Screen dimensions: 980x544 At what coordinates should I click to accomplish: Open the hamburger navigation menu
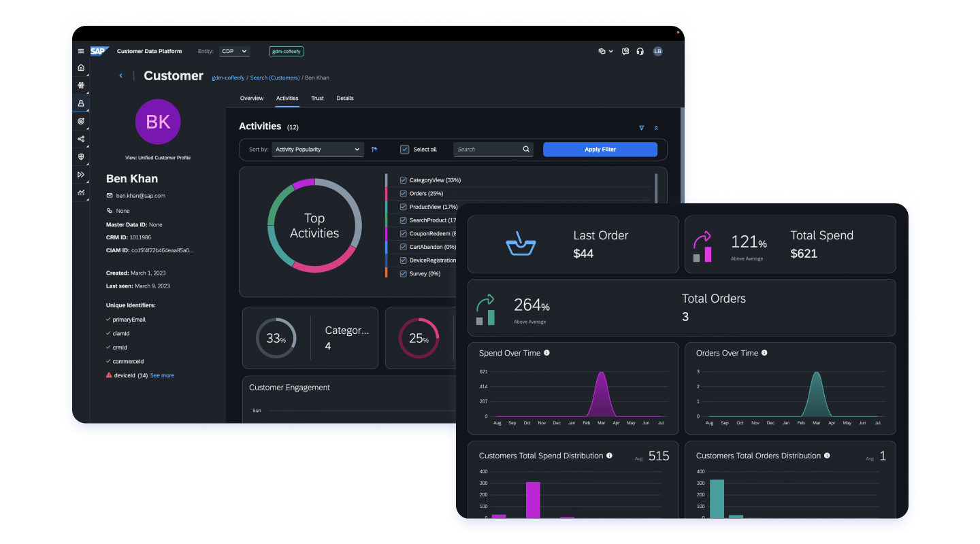coord(81,51)
